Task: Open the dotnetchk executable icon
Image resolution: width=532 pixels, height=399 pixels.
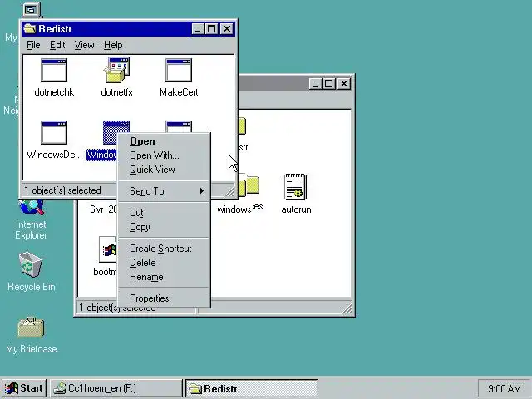Action: (54, 70)
